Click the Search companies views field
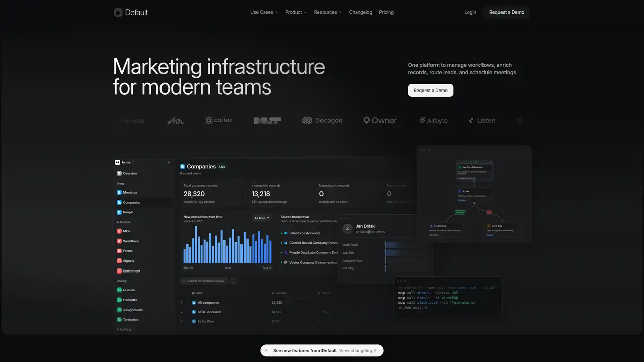Viewport: 644px width, 362px height. point(204,281)
